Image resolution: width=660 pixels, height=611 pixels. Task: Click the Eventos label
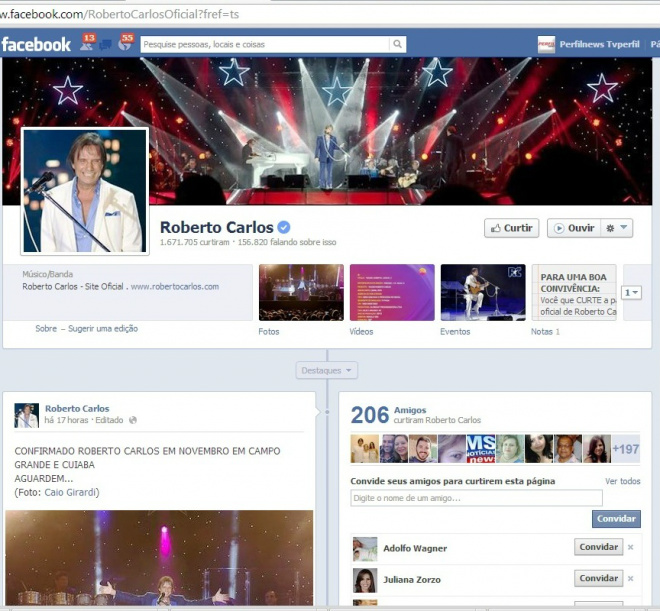(455, 332)
